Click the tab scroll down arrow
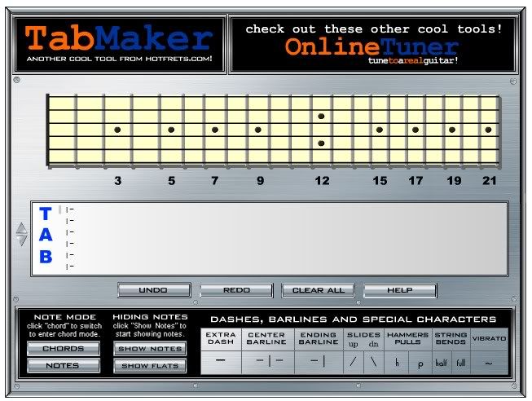 [22, 240]
